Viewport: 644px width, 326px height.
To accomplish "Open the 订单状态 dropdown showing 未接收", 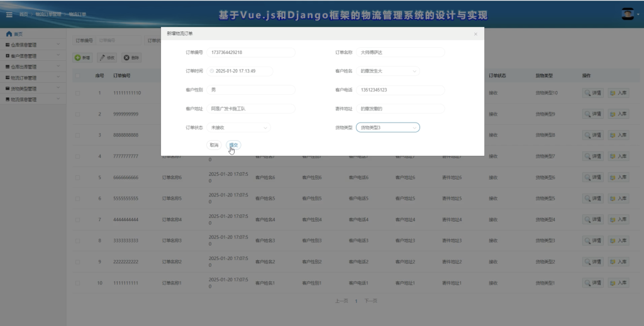I will (x=238, y=128).
